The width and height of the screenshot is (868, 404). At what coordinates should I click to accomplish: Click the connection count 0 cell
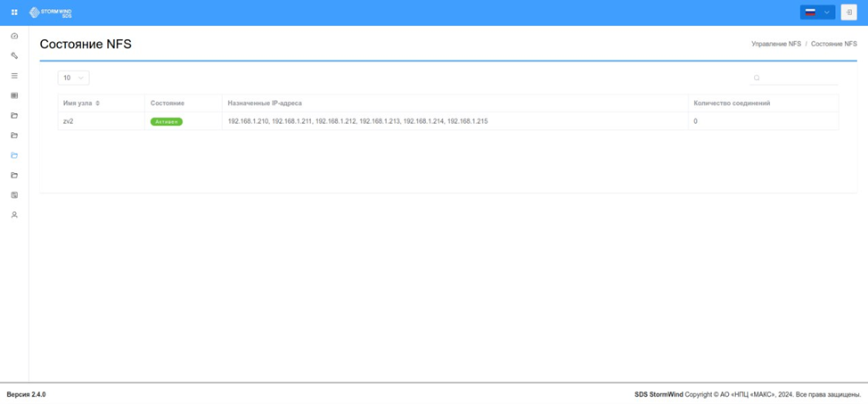pyautogui.click(x=764, y=121)
